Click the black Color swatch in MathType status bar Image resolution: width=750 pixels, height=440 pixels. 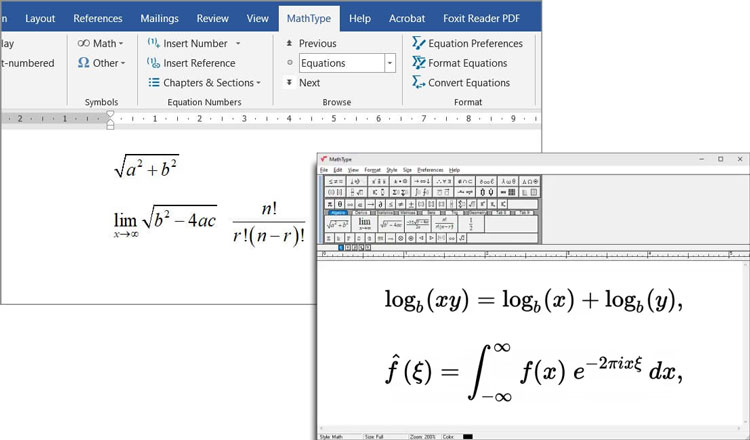coord(468,437)
